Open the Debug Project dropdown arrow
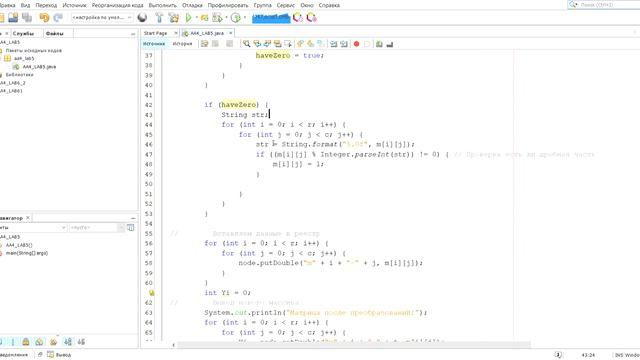640x360 pixels. click(x=226, y=18)
